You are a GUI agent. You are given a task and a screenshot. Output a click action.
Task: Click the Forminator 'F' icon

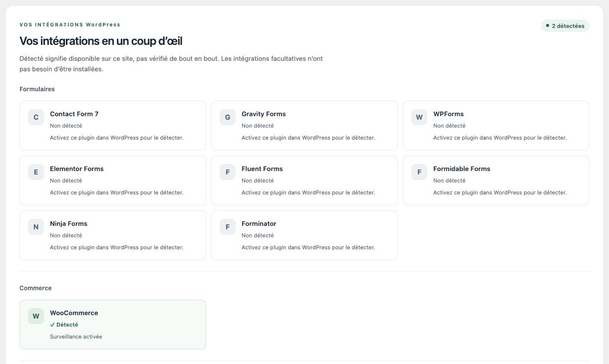pyautogui.click(x=228, y=227)
